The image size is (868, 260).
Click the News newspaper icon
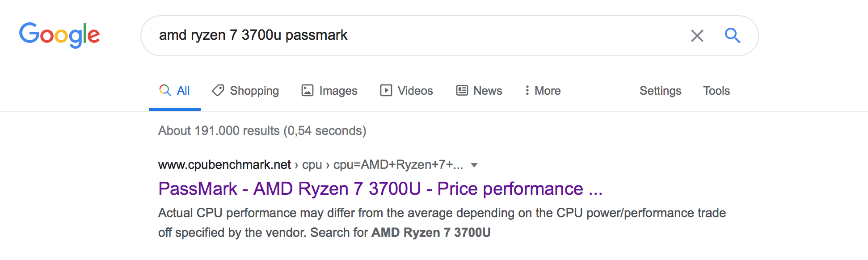462,90
